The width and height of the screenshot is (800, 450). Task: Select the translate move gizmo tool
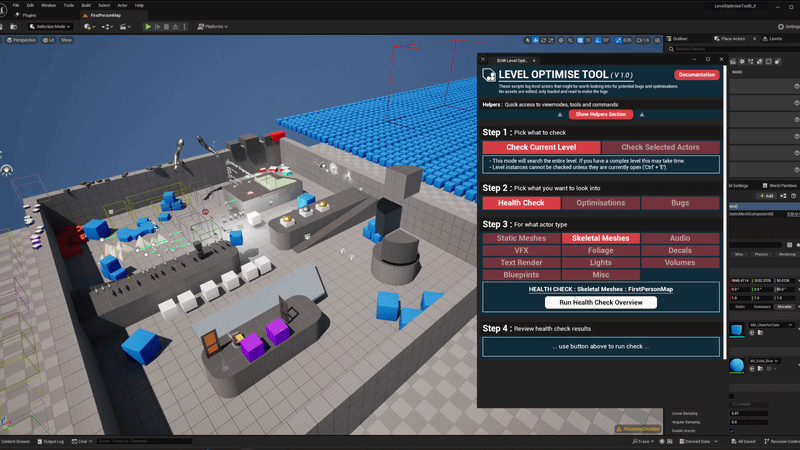point(536,40)
